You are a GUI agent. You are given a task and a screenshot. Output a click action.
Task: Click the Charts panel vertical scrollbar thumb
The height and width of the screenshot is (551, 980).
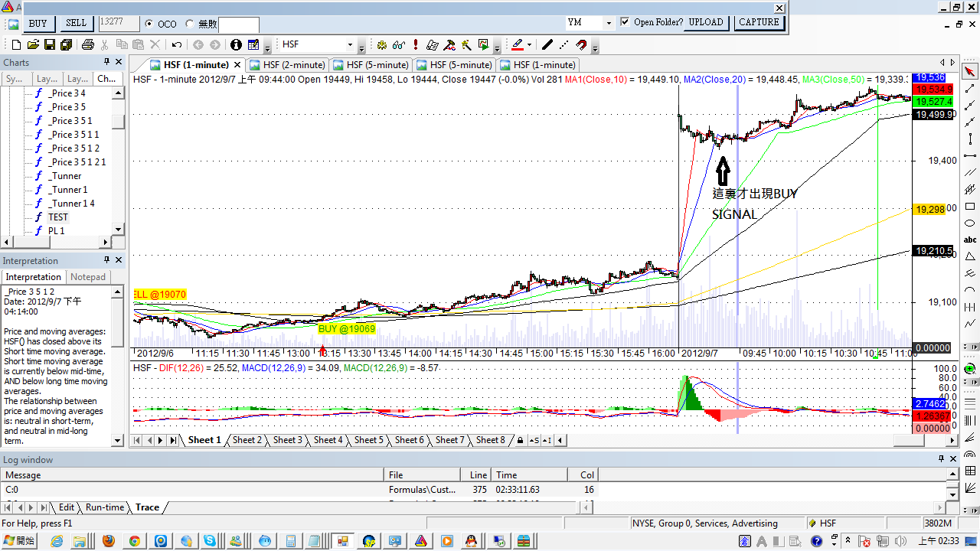(x=118, y=122)
